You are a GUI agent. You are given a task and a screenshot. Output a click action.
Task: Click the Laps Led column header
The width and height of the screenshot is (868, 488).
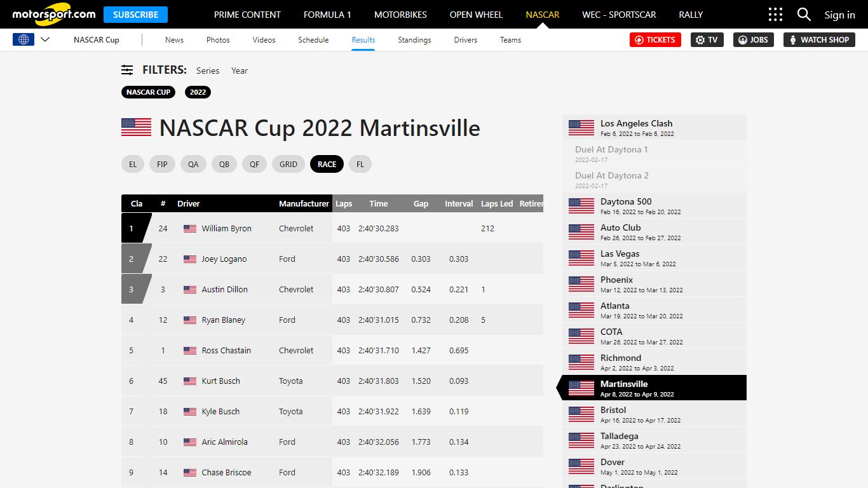(x=497, y=203)
